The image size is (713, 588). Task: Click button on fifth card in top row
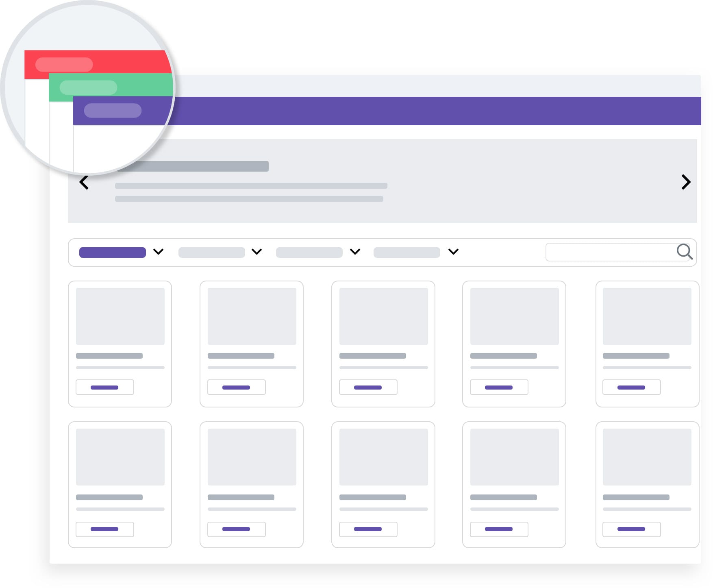[x=632, y=387]
